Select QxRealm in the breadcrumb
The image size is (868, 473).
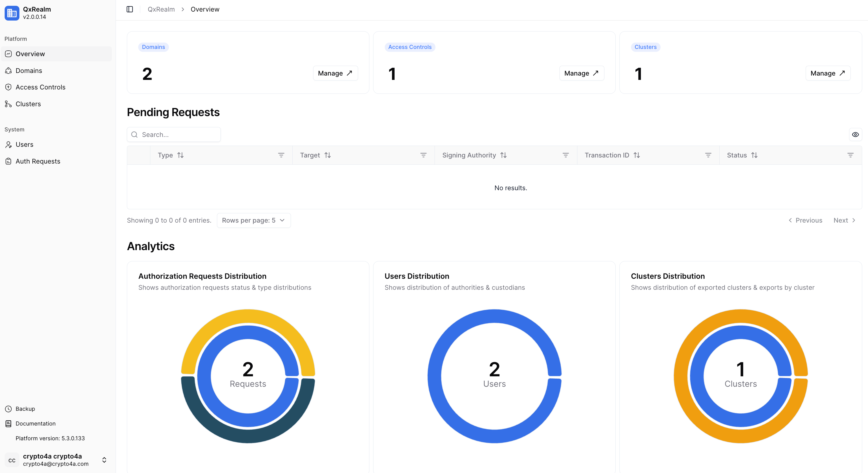(x=161, y=9)
